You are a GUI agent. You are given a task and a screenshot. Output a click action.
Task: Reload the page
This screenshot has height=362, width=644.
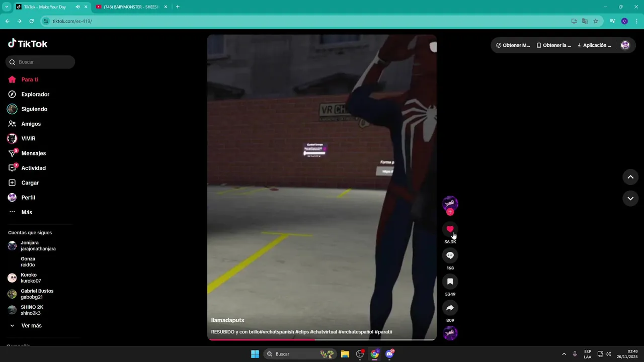pos(31,21)
